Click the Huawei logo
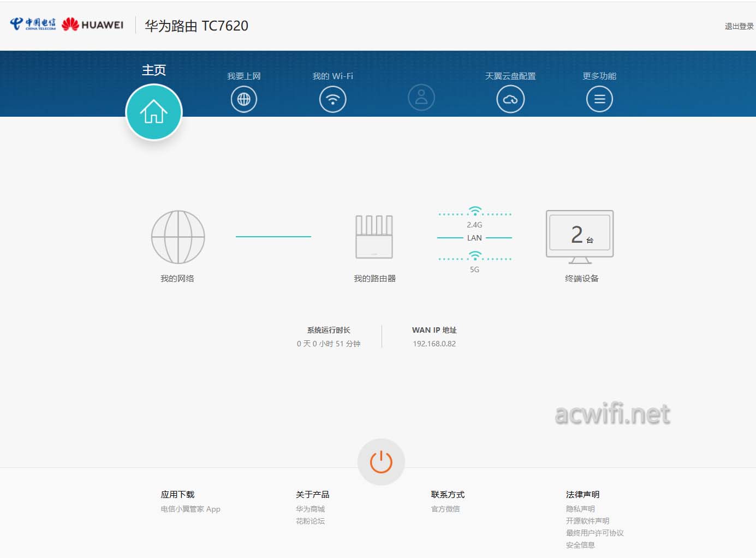756x558 pixels. [93, 25]
